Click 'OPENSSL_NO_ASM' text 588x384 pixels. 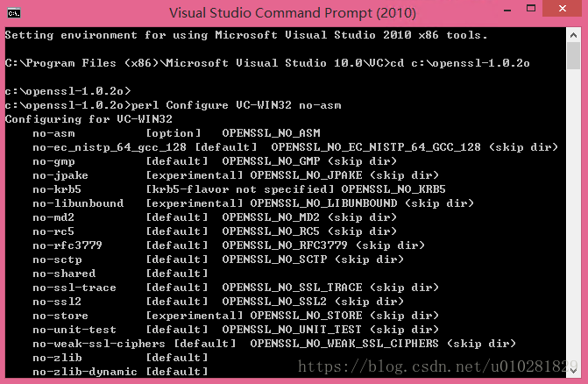271,133
